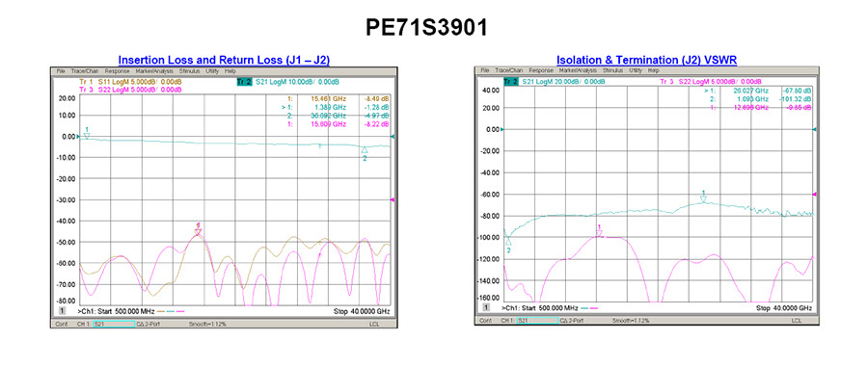Click -160.00 y-axis label in right plot

click(x=489, y=298)
